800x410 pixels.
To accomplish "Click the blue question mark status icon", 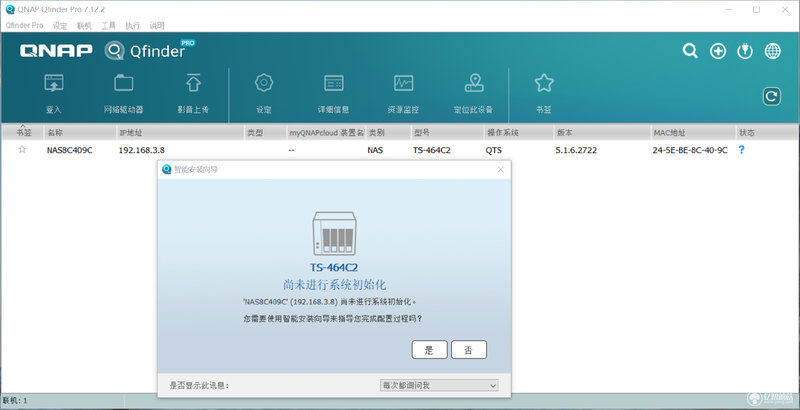I will coord(741,149).
